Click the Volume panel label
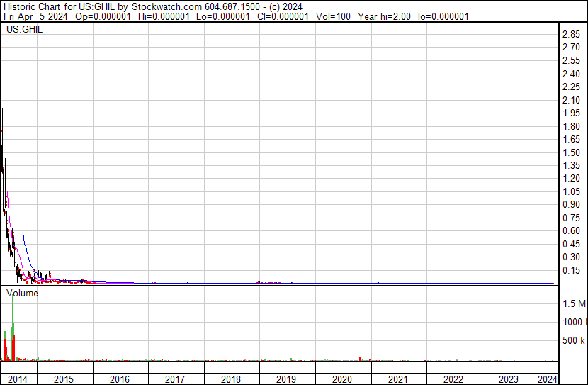The height and width of the screenshot is (385, 588). [x=23, y=293]
